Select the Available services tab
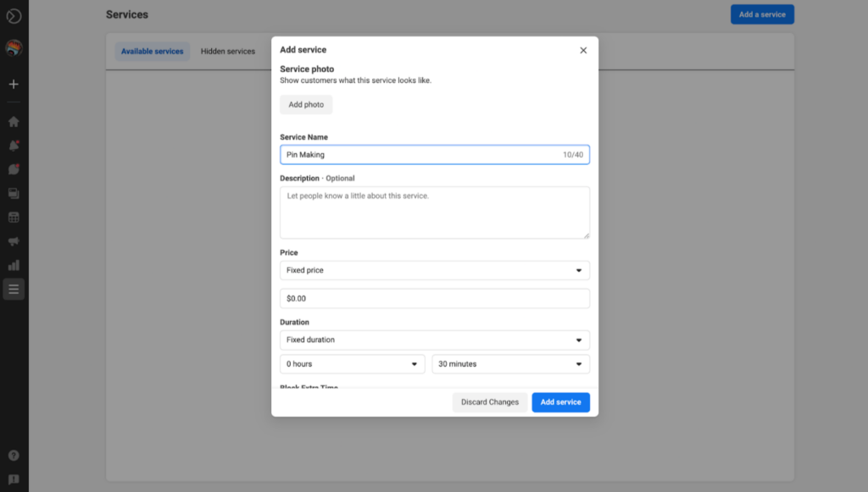The height and width of the screenshot is (492, 868). [x=153, y=51]
